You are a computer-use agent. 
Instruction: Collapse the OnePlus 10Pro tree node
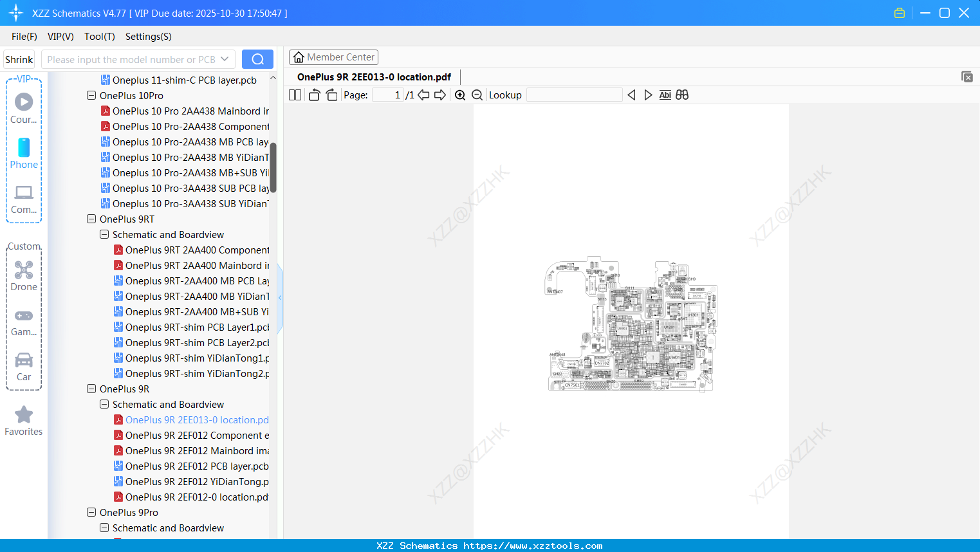click(91, 95)
